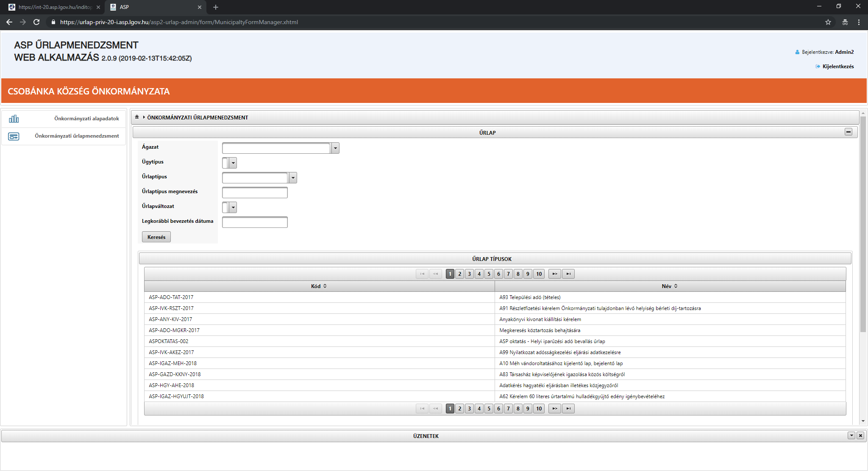Focus Legkorábbi bevezetés dátuma field
This screenshot has height=471, width=868.
coord(255,222)
